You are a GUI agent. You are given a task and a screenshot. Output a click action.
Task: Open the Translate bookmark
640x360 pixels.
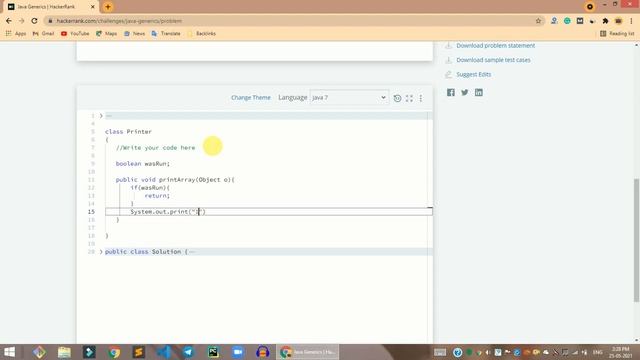[166, 33]
